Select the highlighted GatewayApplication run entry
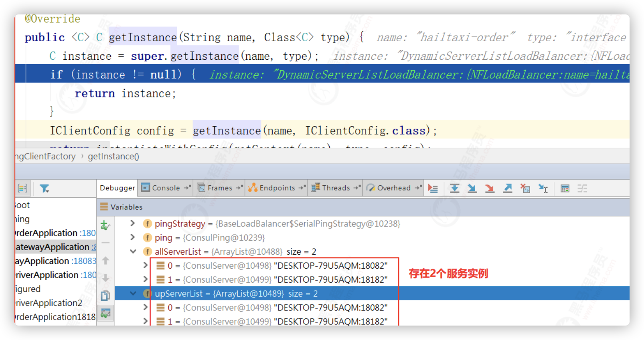644x340 pixels. [x=56, y=247]
